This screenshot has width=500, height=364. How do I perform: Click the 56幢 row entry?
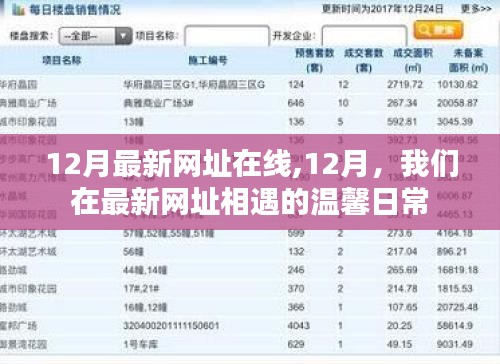point(133,251)
